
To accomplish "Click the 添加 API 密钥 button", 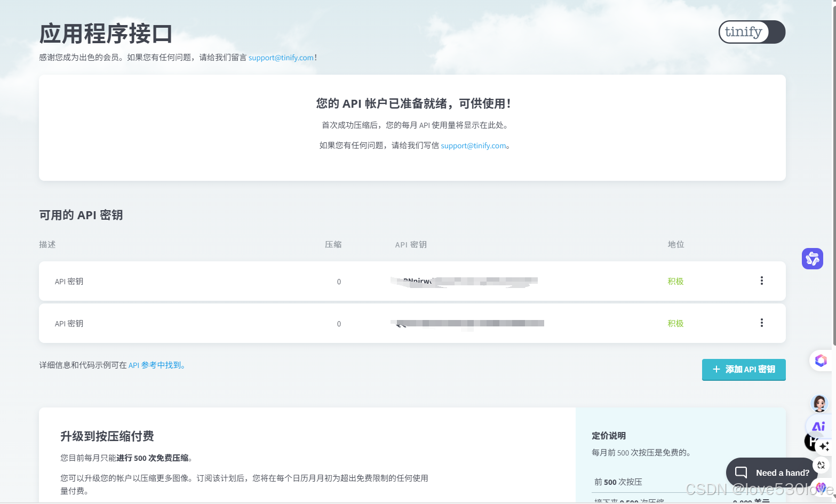I will pos(744,370).
